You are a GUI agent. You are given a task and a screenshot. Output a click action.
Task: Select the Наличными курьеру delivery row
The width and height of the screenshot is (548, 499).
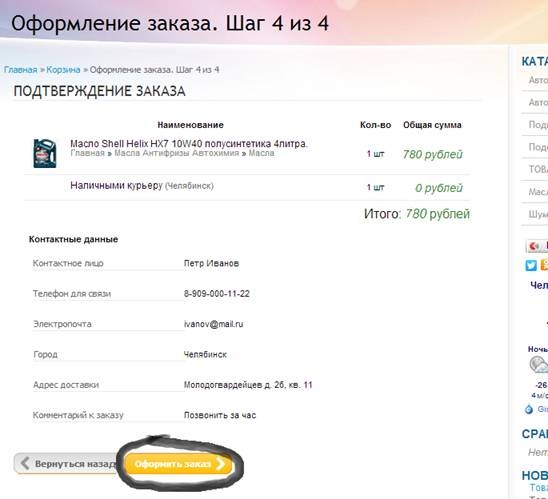(247, 187)
